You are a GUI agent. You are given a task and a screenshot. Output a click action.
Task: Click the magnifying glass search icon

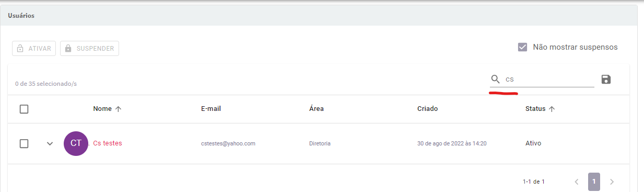pos(496,80)
